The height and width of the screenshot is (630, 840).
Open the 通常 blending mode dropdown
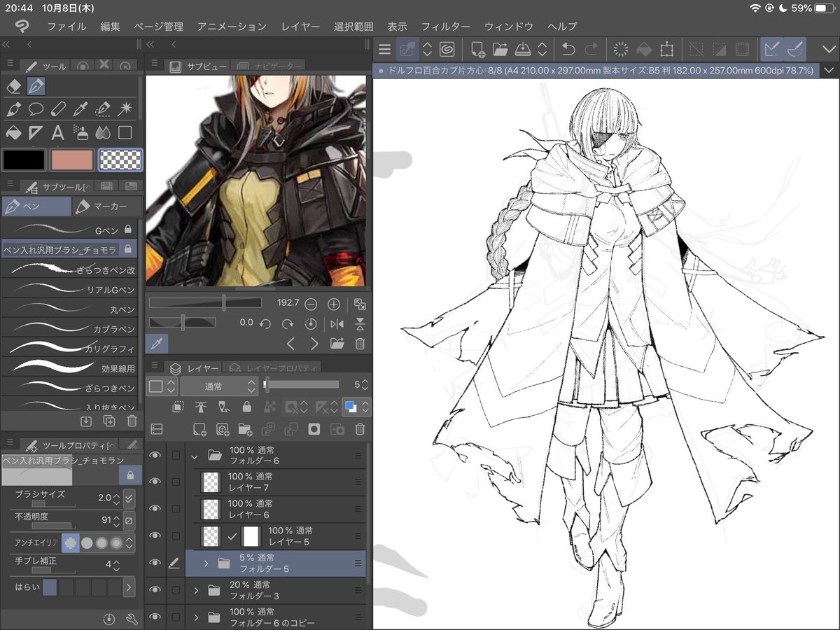click(220, 386)
